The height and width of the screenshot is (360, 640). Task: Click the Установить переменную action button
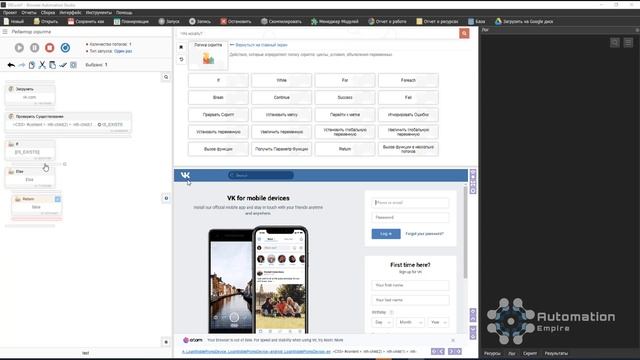(x=218, y=132)
